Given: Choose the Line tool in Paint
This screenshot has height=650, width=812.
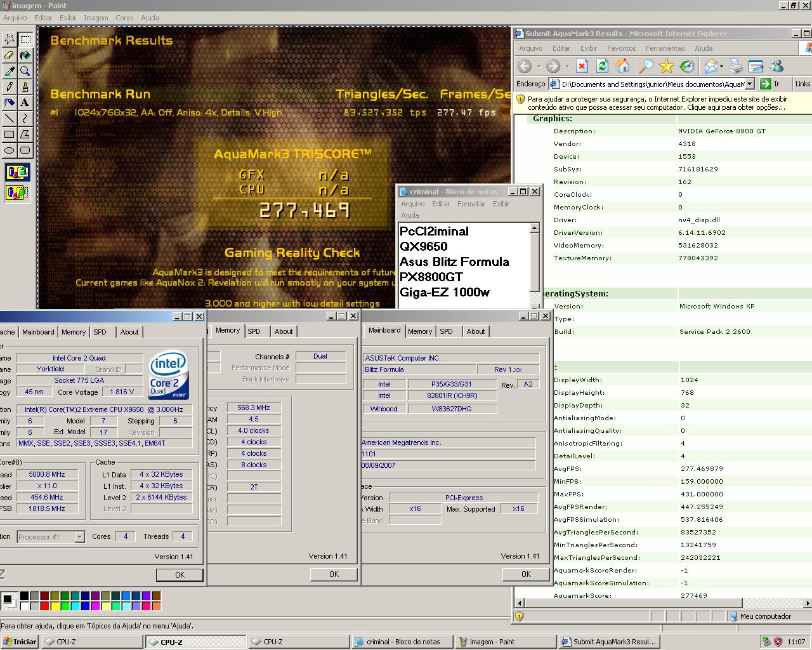Looking at the screenshot, I should pyautogui.click(x=10, y=119).
